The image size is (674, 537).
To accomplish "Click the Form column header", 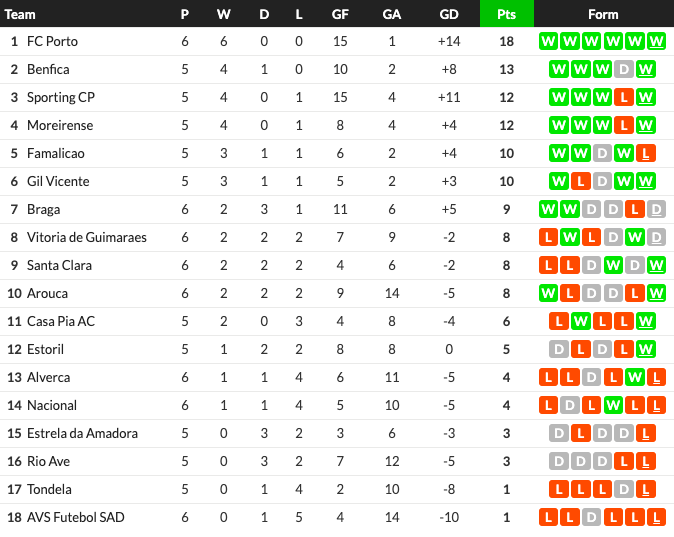I will tap(603, 14).
